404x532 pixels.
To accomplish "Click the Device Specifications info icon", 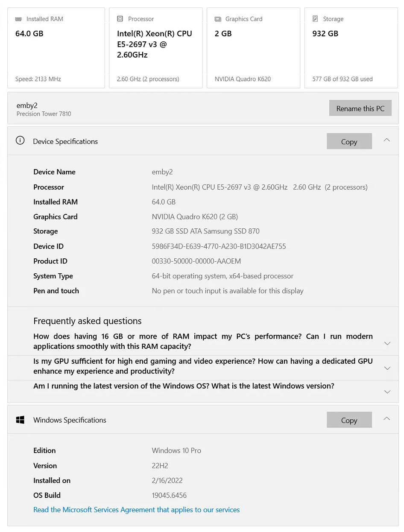I will pos(20,141).
